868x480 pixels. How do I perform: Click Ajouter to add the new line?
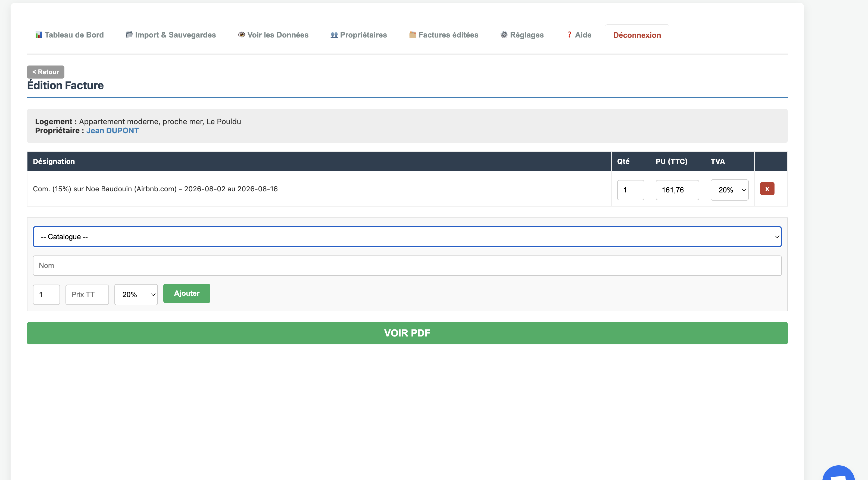tap(186, 293)
